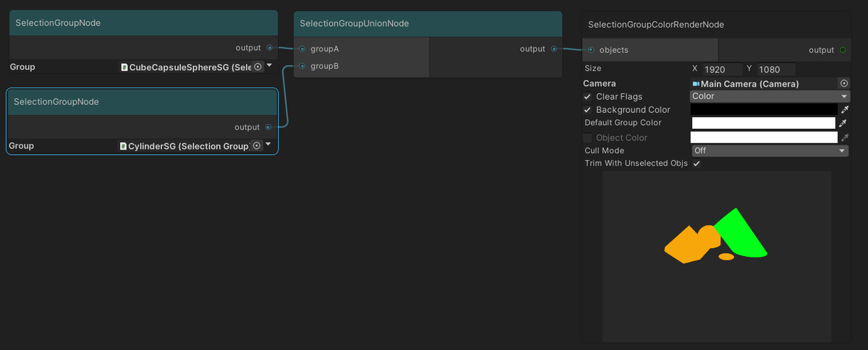Click the groupB input port
868x350 pixels.
(302, 67)
